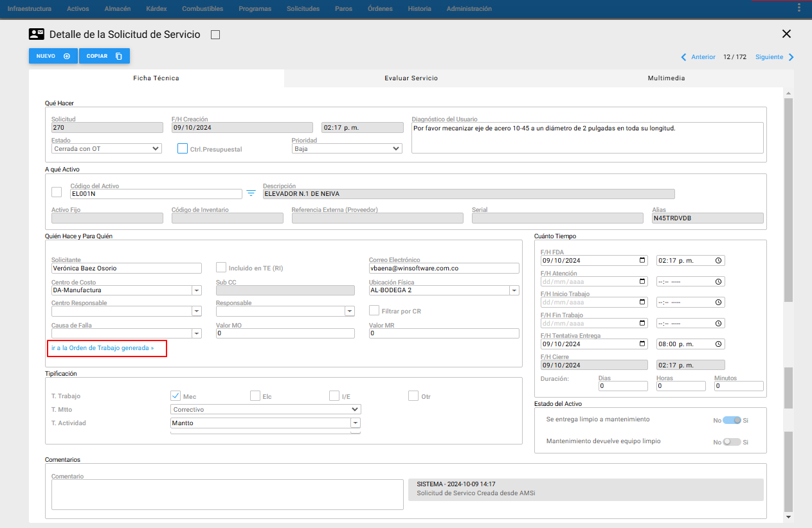
Task: Click the right chevron after Siguiente
Action: [x=791, y=57]
